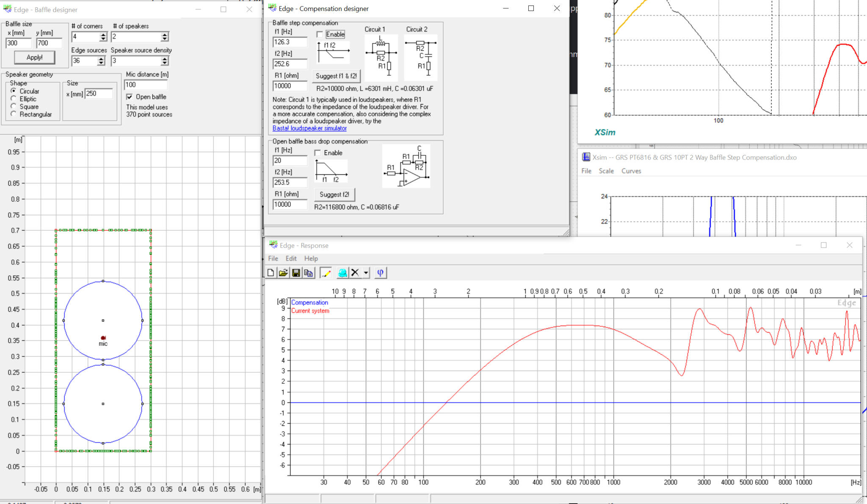Maximize the Edge Compensation designer window

[531, 8]
